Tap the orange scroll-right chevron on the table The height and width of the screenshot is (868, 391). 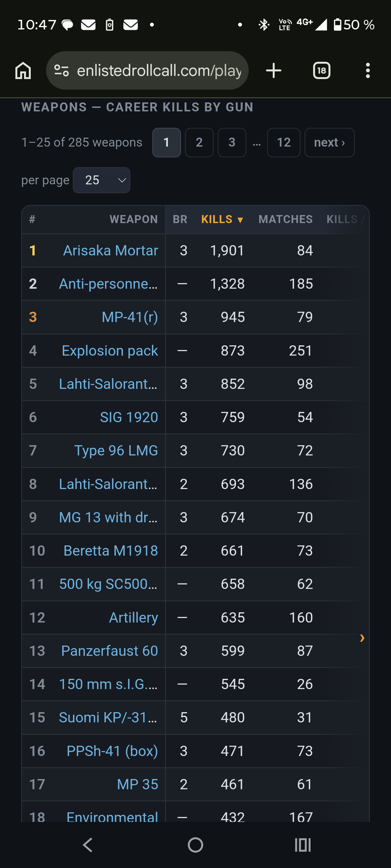click(x=362, y=638)
